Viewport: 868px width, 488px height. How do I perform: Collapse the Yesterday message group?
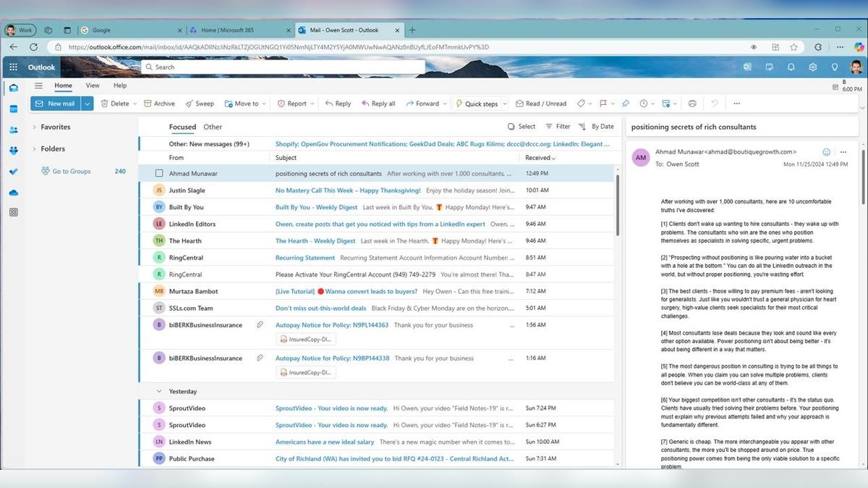pyautogui.click(x=159, y=391)
